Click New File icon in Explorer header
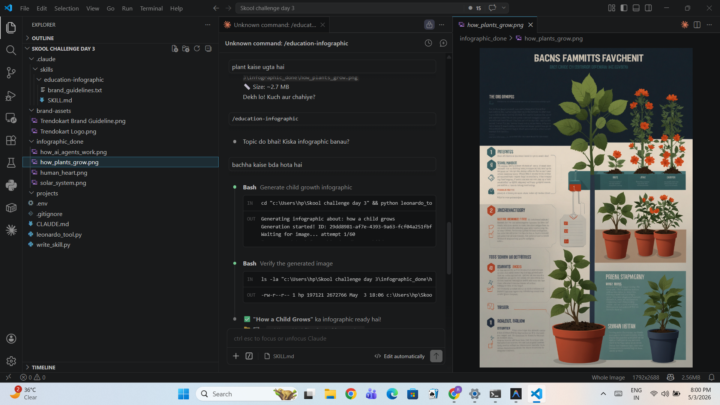Image resolution: width=720 pixels, height=405 pixels. (174, 49)
